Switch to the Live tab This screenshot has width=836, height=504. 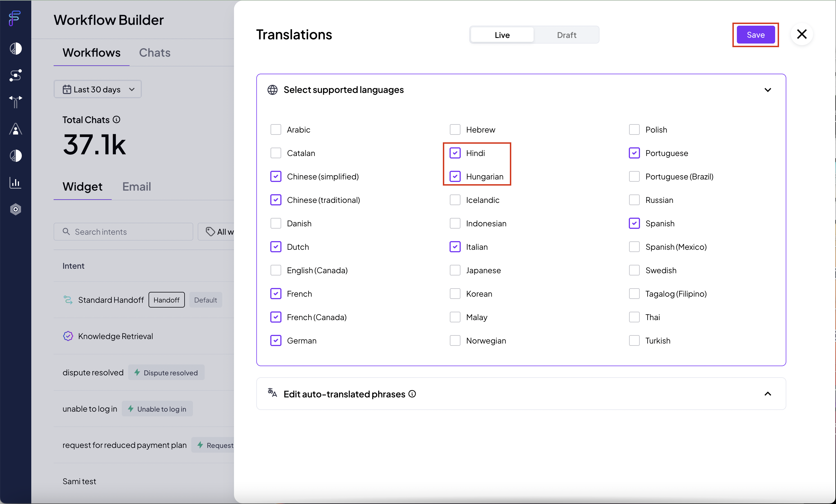(502, 35)
